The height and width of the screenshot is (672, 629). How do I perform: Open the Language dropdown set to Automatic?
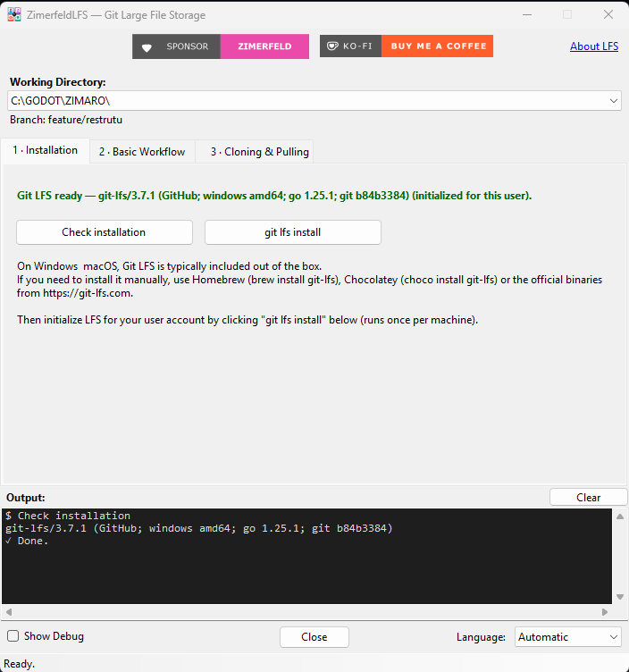[x=567, y=637]
